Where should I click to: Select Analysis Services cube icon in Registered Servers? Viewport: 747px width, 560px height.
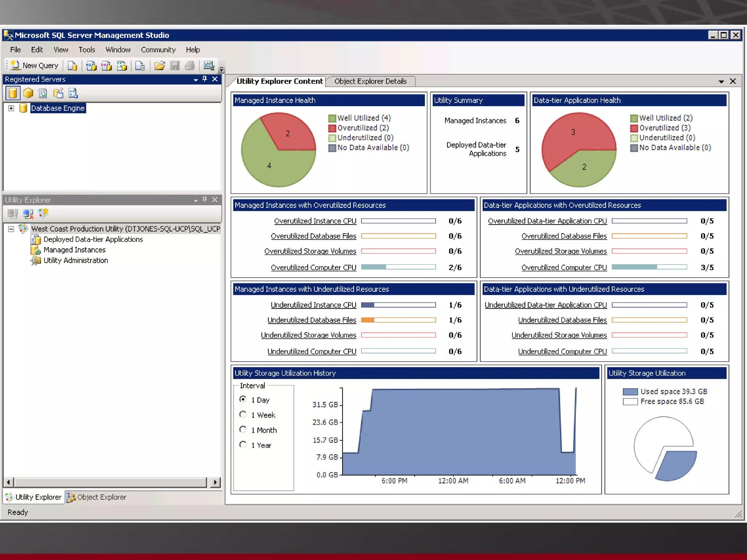click(28, 93)
